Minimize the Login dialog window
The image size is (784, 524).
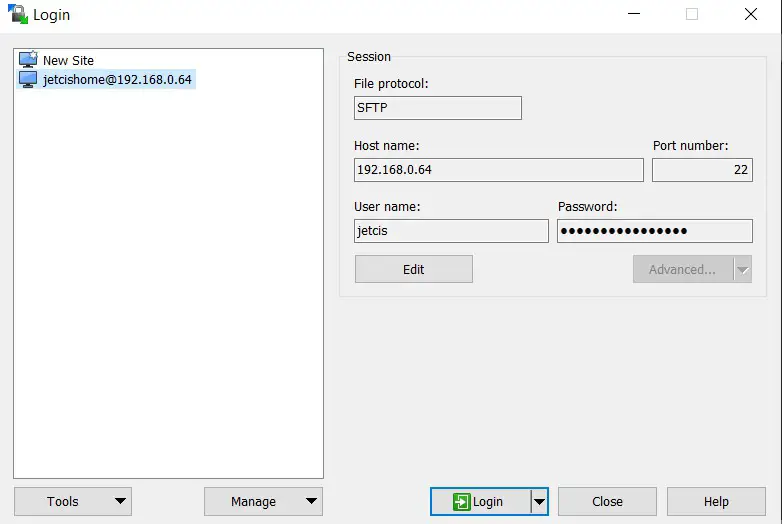pos(634,14)
